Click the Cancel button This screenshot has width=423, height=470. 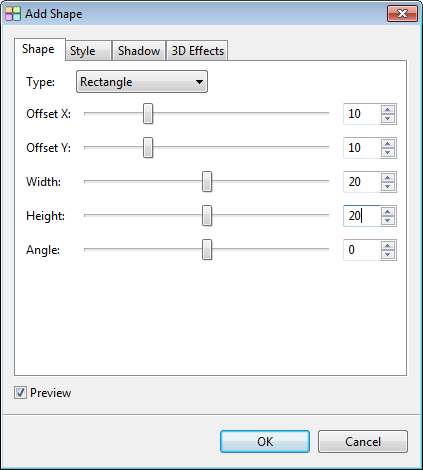point(363,442)
